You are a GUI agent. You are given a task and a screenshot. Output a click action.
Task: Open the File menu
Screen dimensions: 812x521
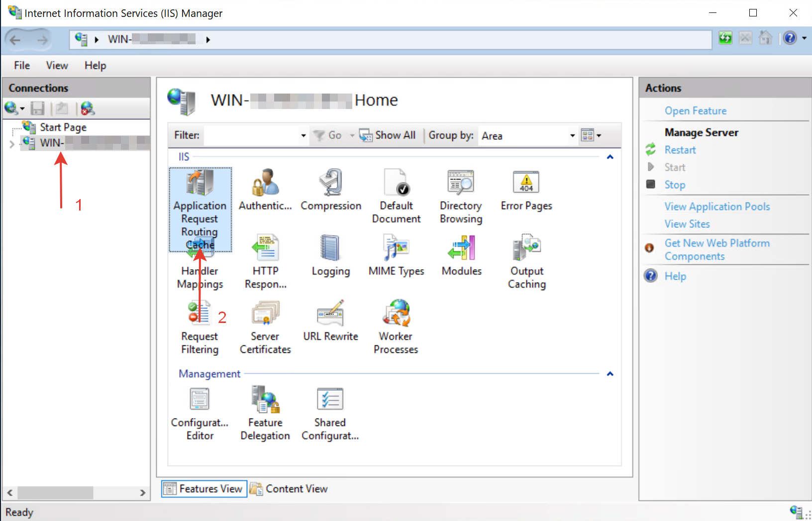click(22, 65)
